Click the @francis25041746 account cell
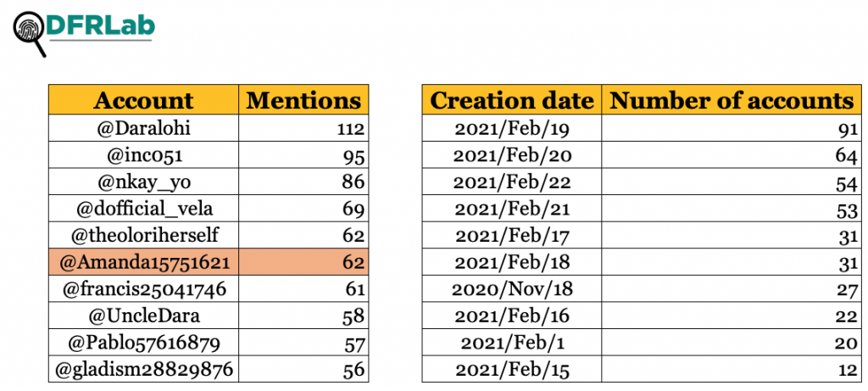The image size is (868, 391). (x=143, y=288)
